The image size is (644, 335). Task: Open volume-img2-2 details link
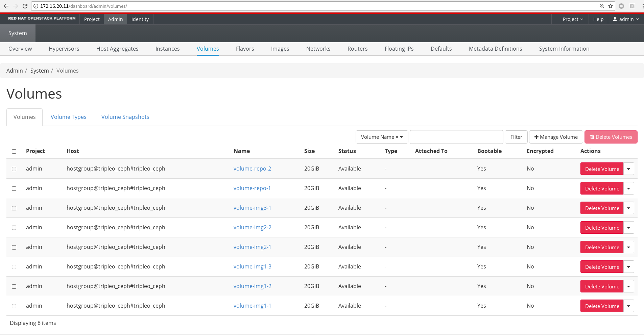(252, 227)
